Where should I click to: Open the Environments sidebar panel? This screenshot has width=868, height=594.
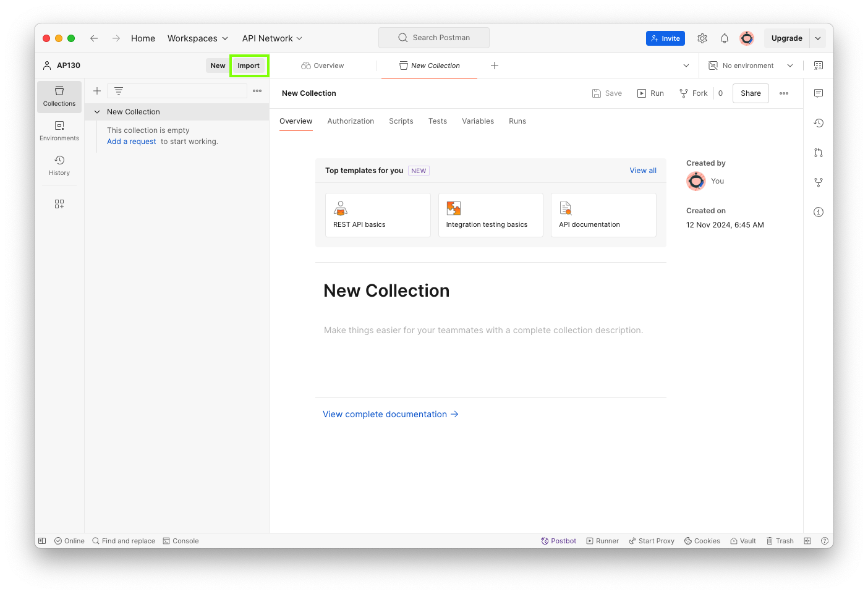(x=59, y=131)
